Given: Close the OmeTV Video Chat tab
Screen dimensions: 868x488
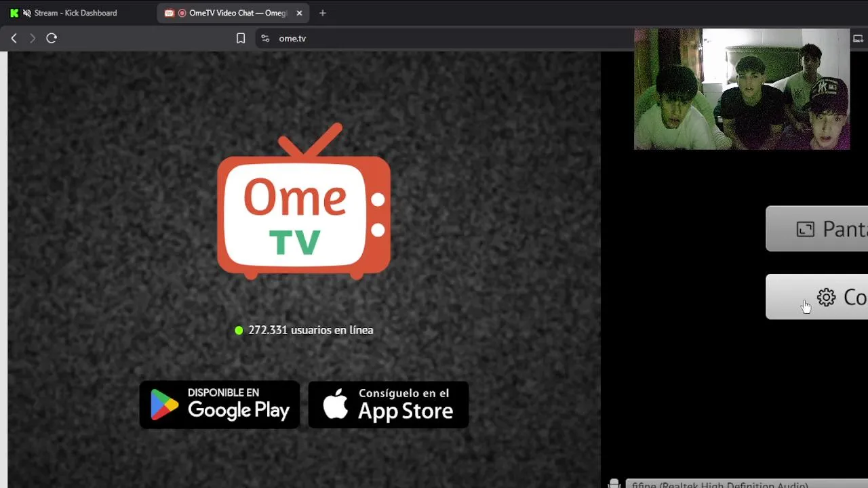Looking at the screenshot, I should click(x=299, y=13).
